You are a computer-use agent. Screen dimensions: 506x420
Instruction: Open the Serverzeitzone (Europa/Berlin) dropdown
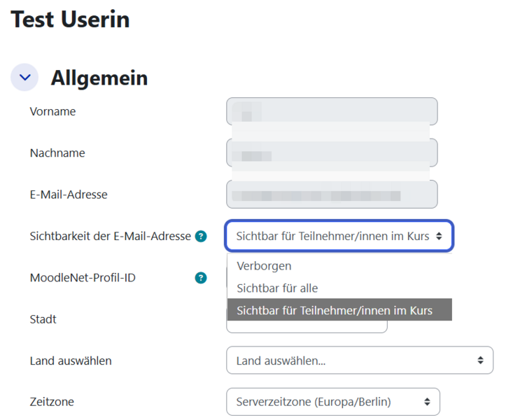click(x=333, y=402)
